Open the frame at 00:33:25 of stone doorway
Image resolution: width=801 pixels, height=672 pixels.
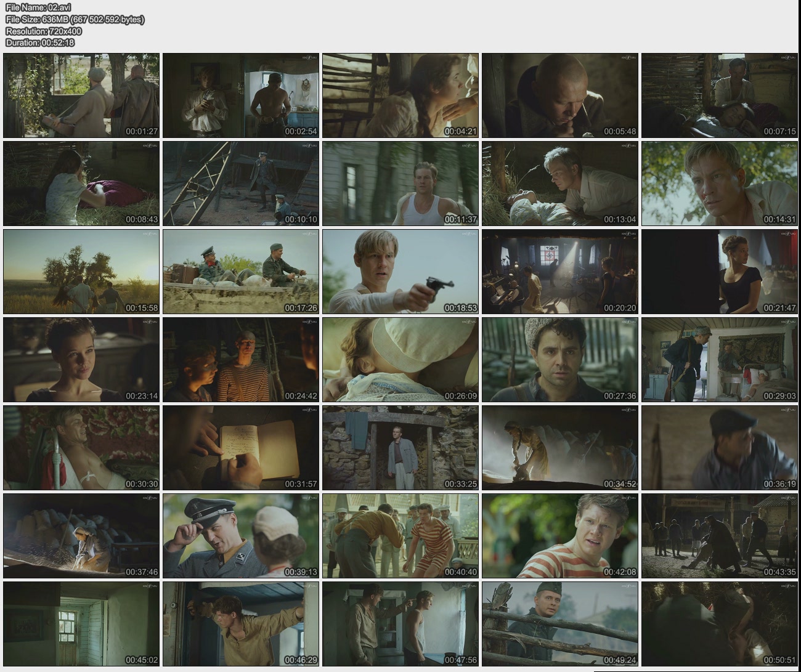tap(400, 448)
